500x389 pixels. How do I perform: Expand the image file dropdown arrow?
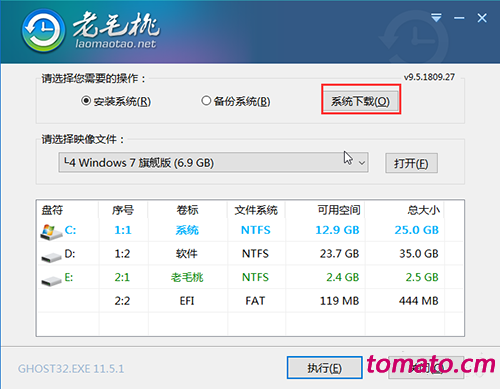(x=362, y=163)
